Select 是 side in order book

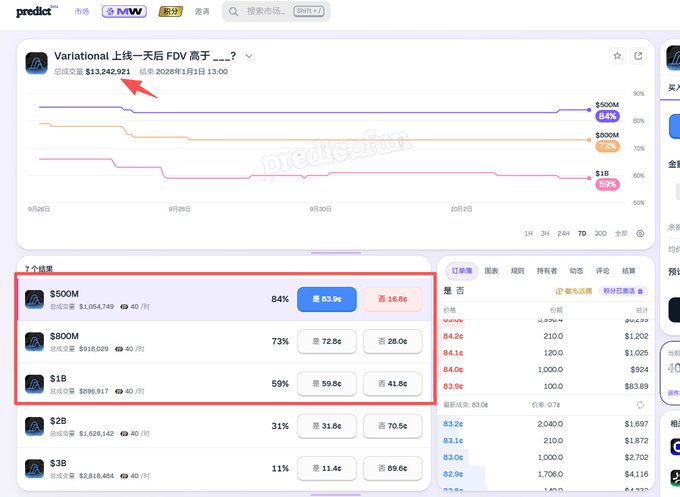[448, 291]
